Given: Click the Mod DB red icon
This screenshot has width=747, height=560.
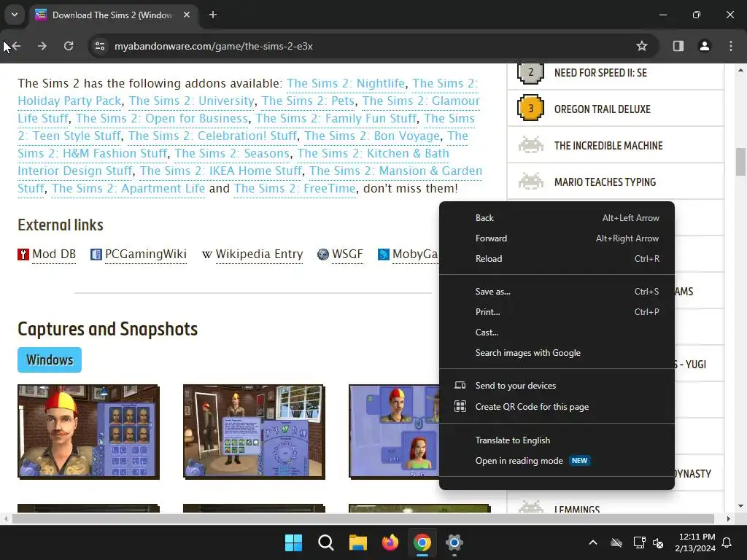Looking at the screenshot, I should [23, 254].
